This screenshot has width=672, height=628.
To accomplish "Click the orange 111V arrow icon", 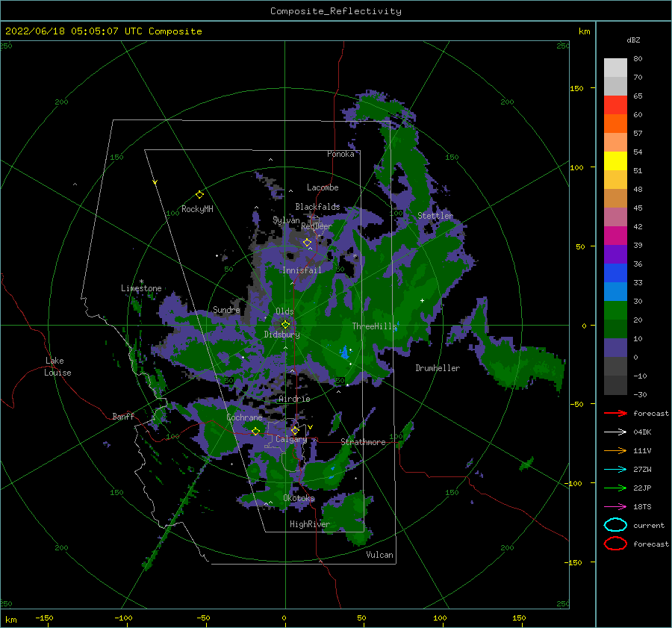I will pos(615,450).
